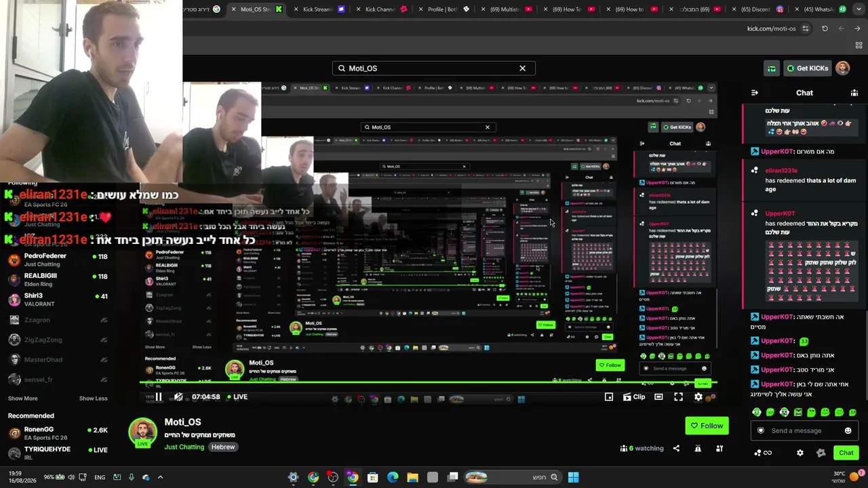Open chat identity shield icon
868x488 pixels.
(x=761, y=431)
